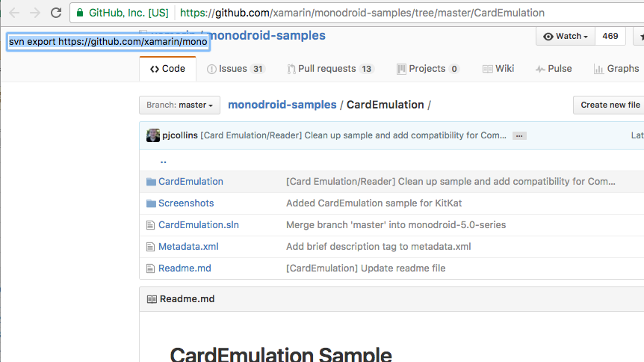Click the browser back arrow
The height and width of the screenshot is (362, 644).
[x=14, y=13]
